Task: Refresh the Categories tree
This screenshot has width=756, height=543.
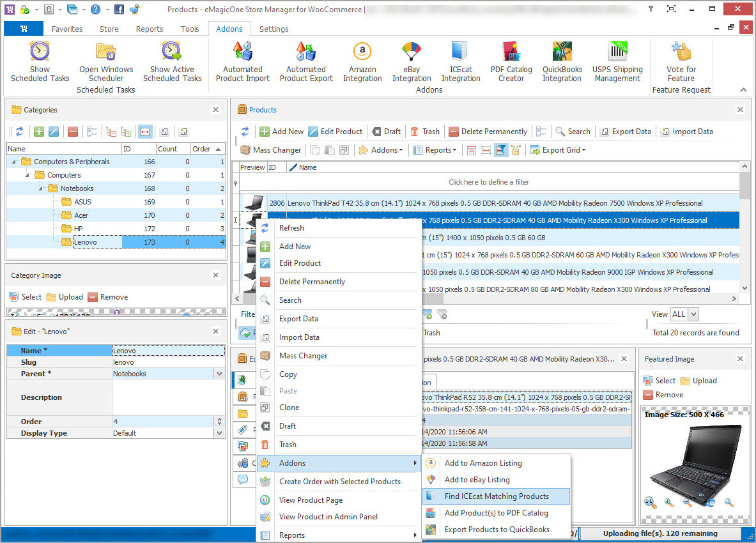Action: 19,132
